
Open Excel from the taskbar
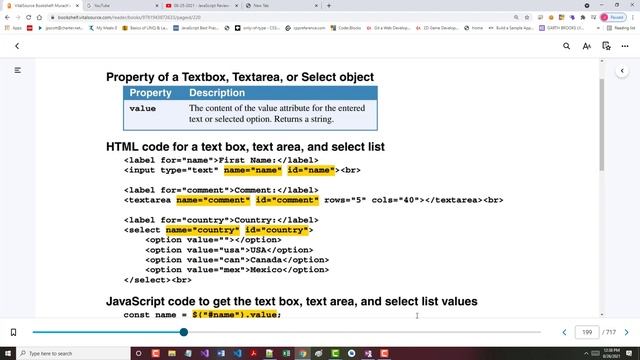point(286,353)
